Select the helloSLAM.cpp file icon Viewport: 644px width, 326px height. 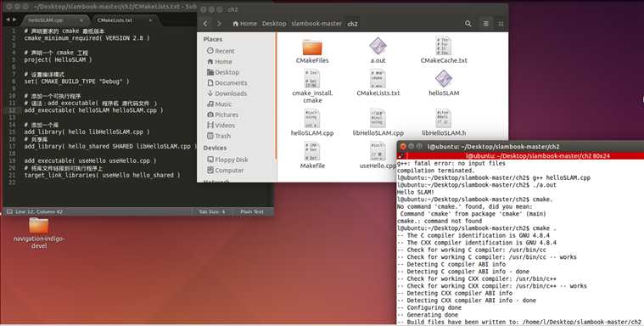click(312, 118)
